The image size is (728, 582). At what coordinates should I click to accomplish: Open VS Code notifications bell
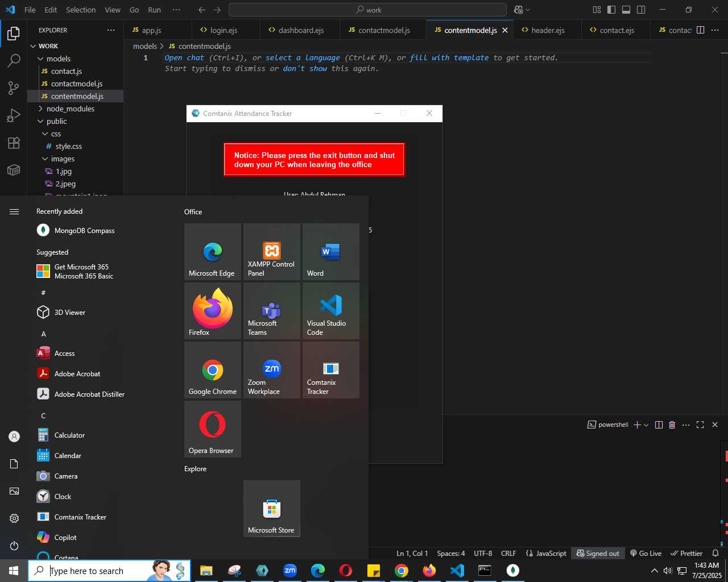[715, 553]
